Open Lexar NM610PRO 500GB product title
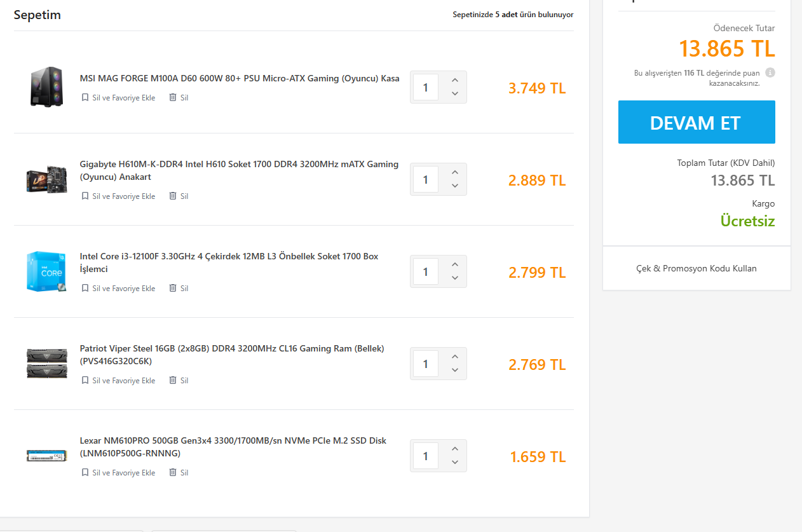Screen dimensions: 802x532 pos(233,447)
